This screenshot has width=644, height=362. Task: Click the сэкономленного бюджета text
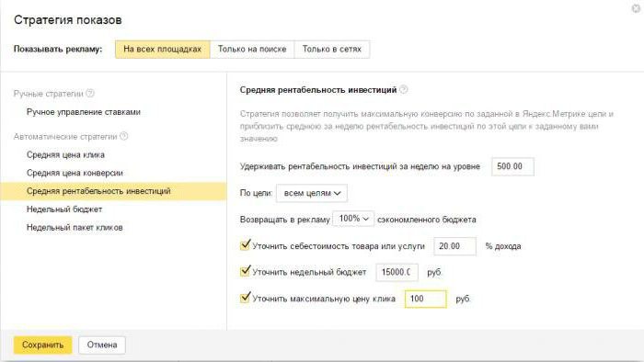427,220
